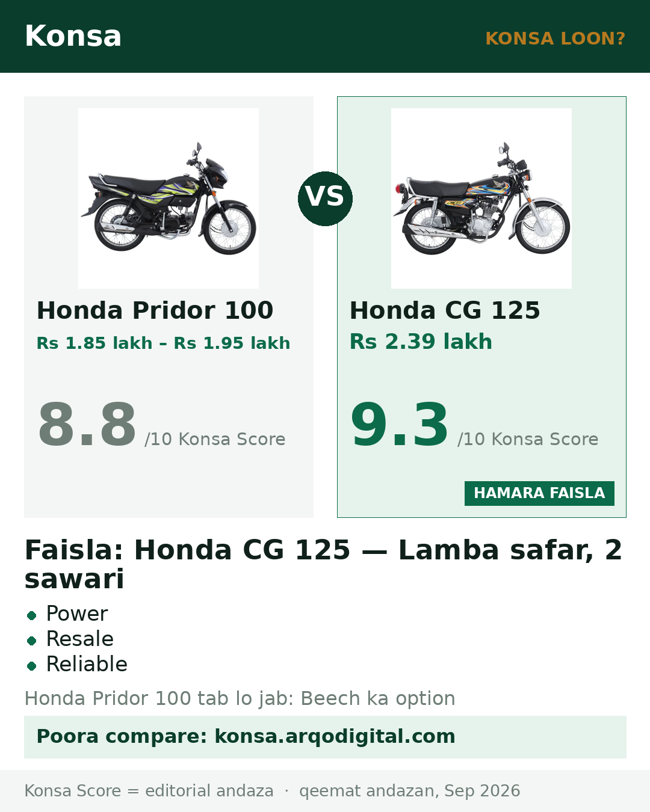This screenshot has height=812, width=650.
Task: Select the Honda Pridor 100 bike image
Action: click(x=169, y=198)
